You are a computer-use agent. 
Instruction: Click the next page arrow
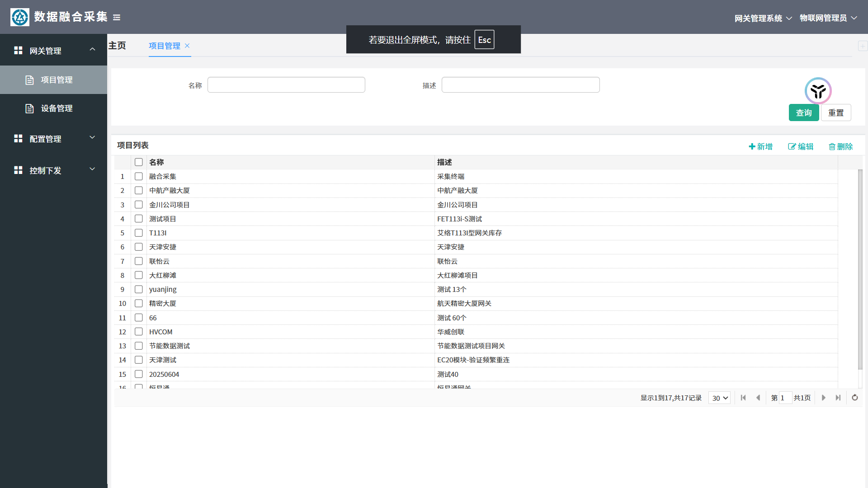(x=823, y=398)
